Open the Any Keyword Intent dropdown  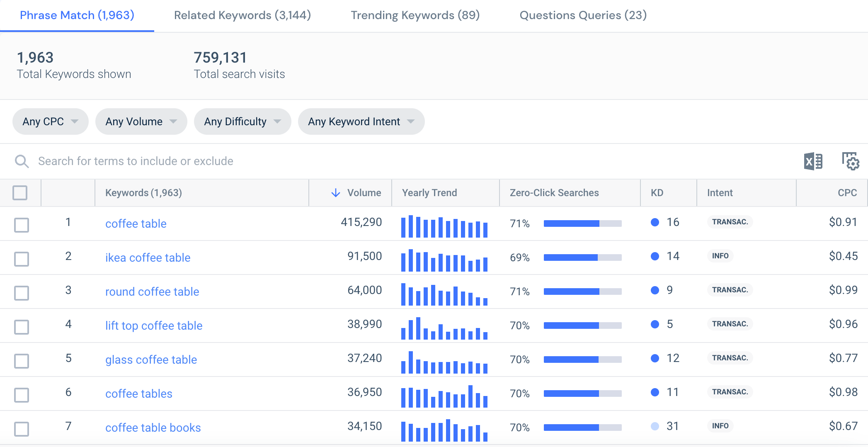(x=361, y=121)
